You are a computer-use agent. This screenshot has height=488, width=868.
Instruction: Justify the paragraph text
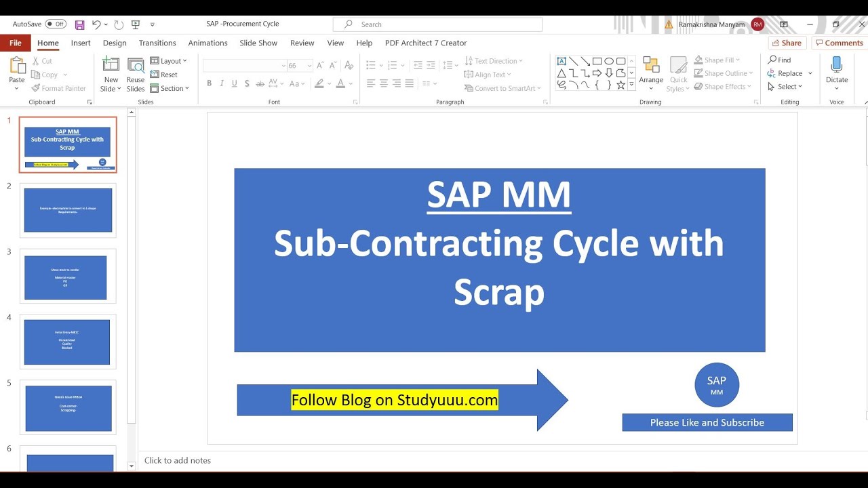(409, 84)
